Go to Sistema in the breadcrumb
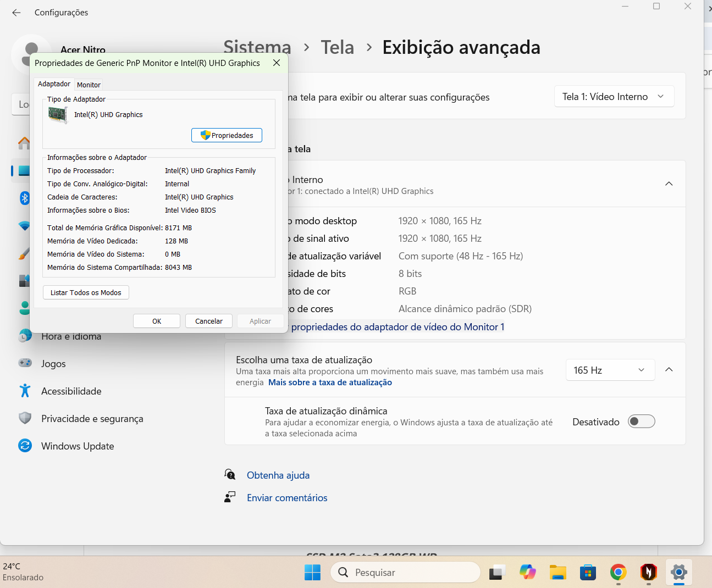 pos(257,47)
